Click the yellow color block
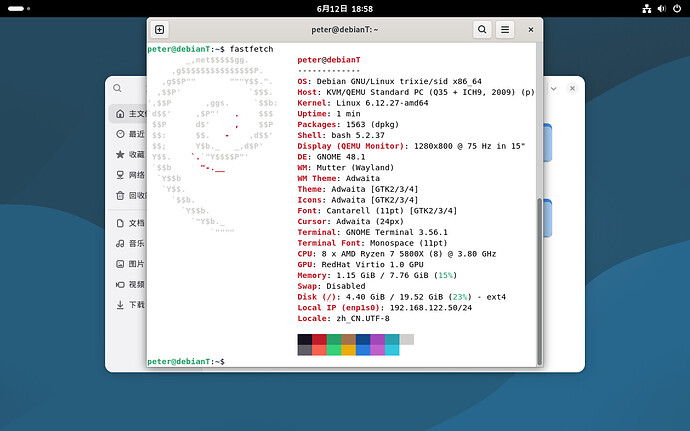690x431 pixels. (x=349, y=350)
